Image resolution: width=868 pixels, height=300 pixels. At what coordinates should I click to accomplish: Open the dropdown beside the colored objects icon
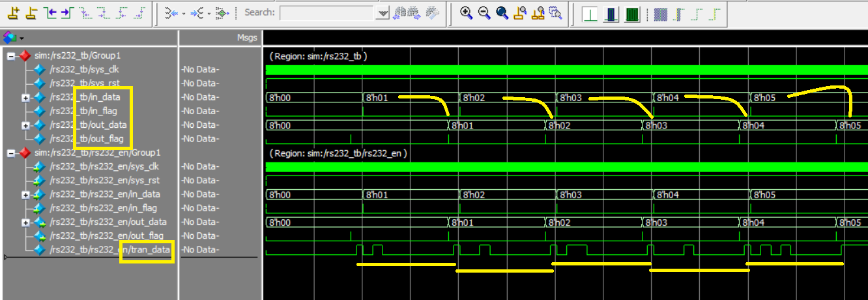pos(22,38)
